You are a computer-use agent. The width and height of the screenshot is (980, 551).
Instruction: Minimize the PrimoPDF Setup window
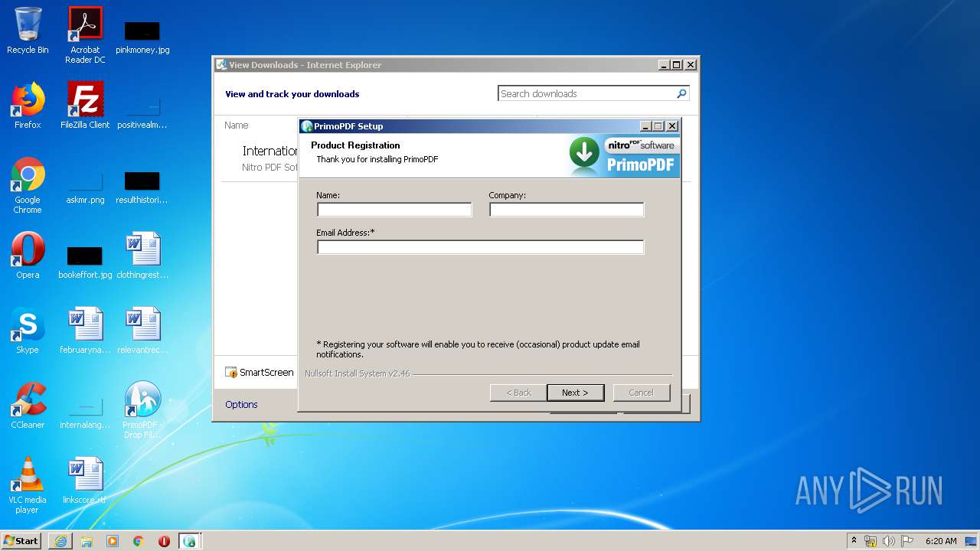(645, 126)
